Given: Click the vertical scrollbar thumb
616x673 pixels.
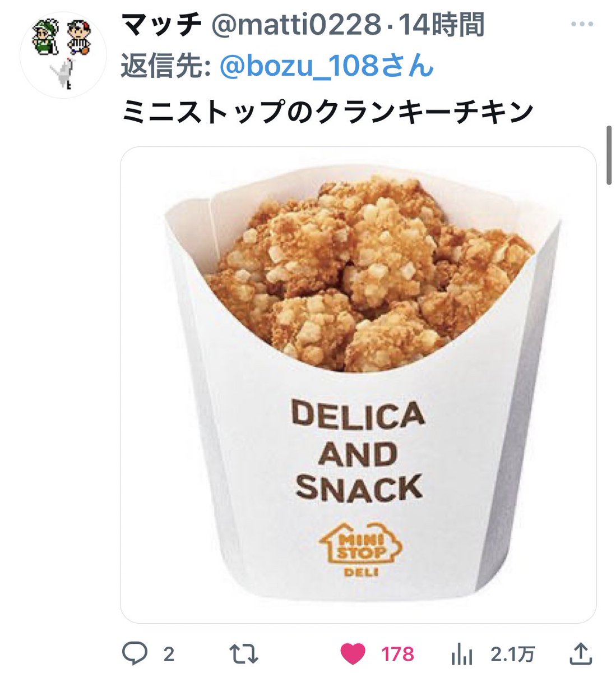Looking at the screenshot, I should pyautogui.click(x=609, y=155).
